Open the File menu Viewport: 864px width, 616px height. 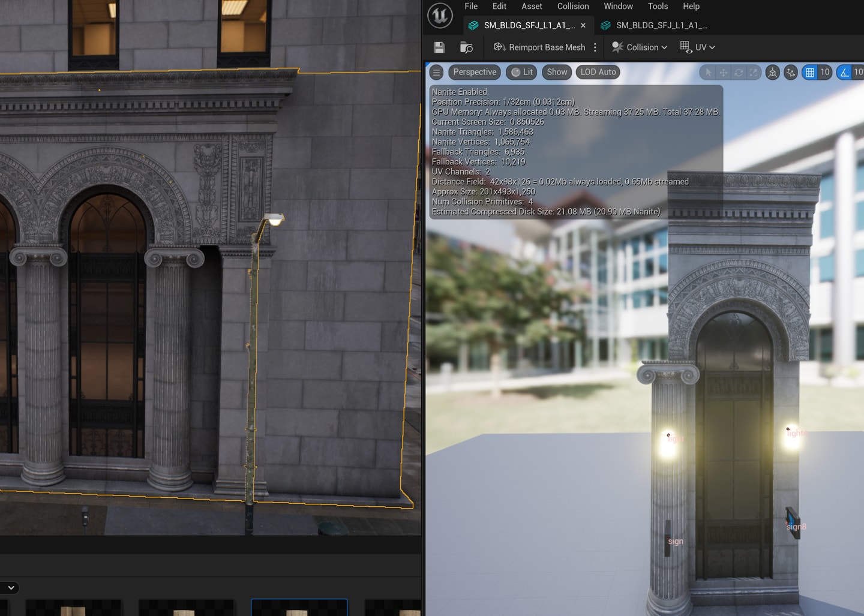tap(471, 6)
